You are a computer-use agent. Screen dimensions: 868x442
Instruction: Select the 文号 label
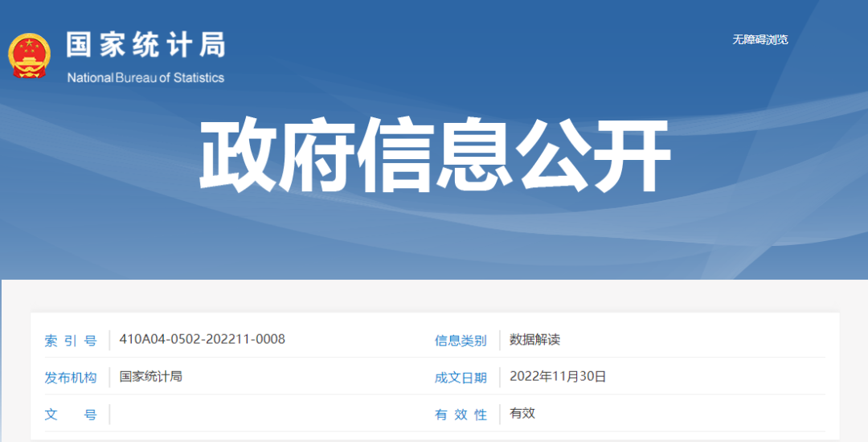tap(71, 415)
